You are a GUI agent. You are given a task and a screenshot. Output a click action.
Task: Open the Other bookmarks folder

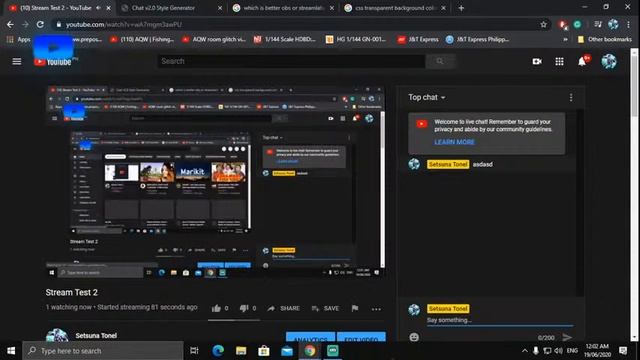pyautogui.click(x=605, y=40)
